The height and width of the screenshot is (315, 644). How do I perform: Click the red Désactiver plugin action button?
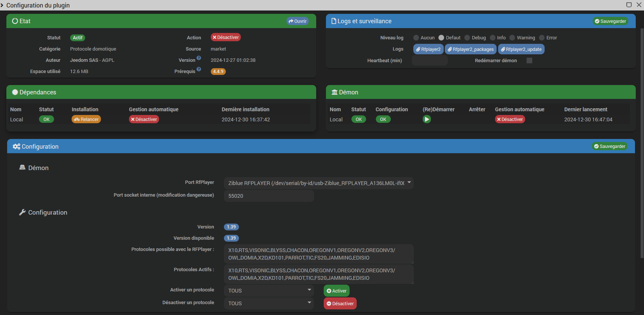225,37
